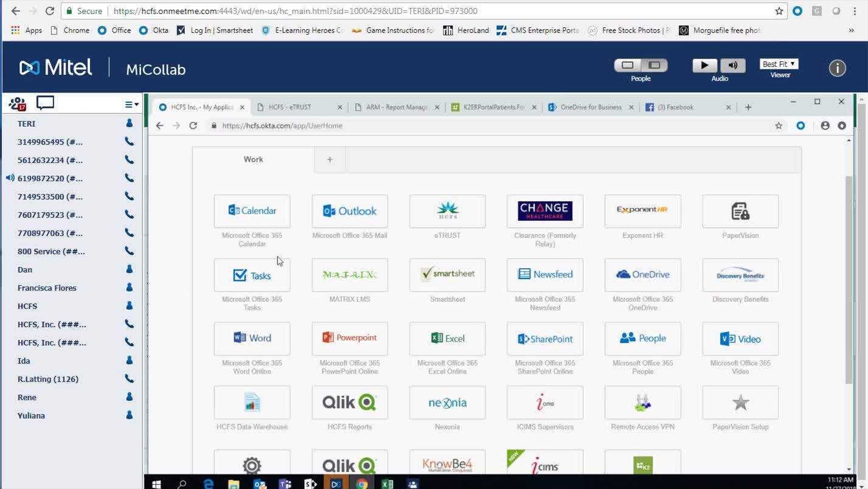This screenshot has width=868, height=489.
Task: Open the Best Fit viewer dropdown
Action: [779, 64]
